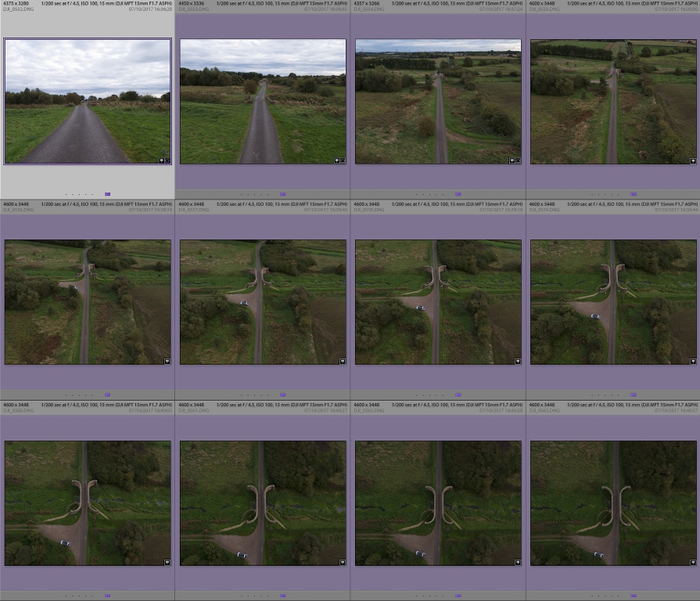Click the rating dots beneath DJI_0553 photo
The width and height of the screenshot is (700, 601).
(x=254, y=194)
